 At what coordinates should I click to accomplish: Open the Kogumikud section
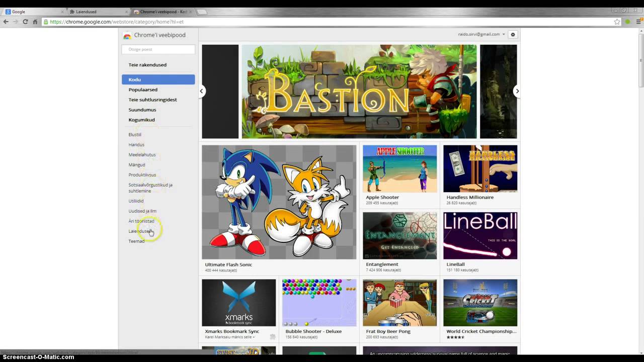(x=141, y=120)
